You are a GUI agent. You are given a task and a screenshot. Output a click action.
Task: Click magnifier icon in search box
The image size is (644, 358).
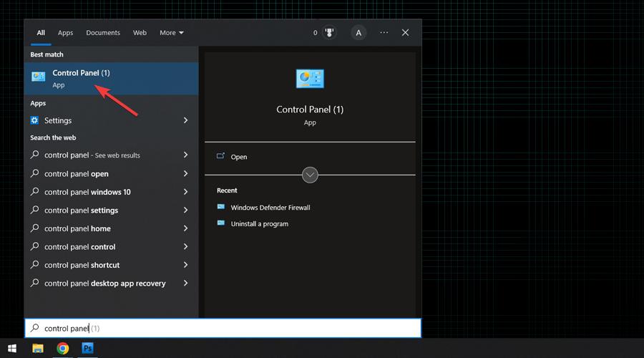pos(35,328)
